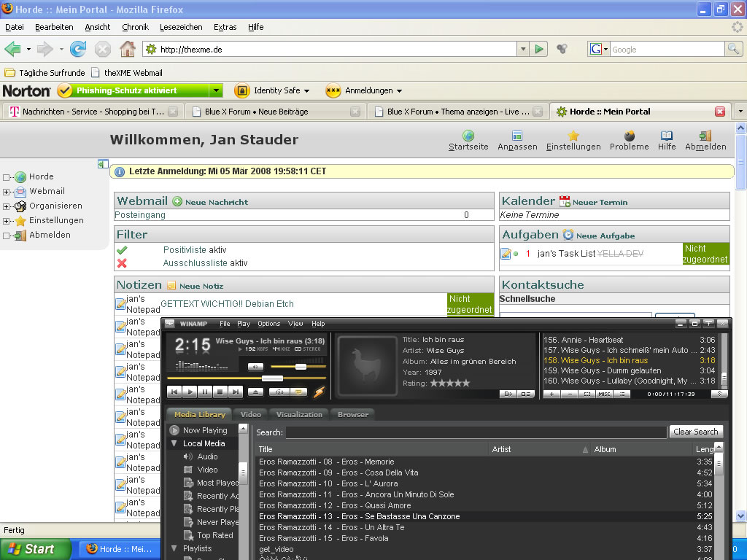Screen dimensions: 747x560
Task: Collapse the Horde sidebar with arrow toggle
Action: coord(103,165)
